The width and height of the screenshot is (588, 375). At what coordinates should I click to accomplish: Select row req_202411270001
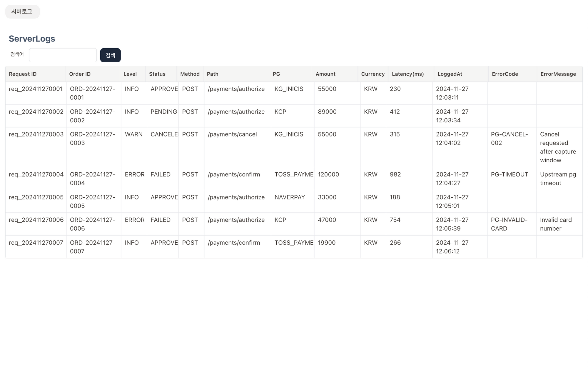point(36,89)
